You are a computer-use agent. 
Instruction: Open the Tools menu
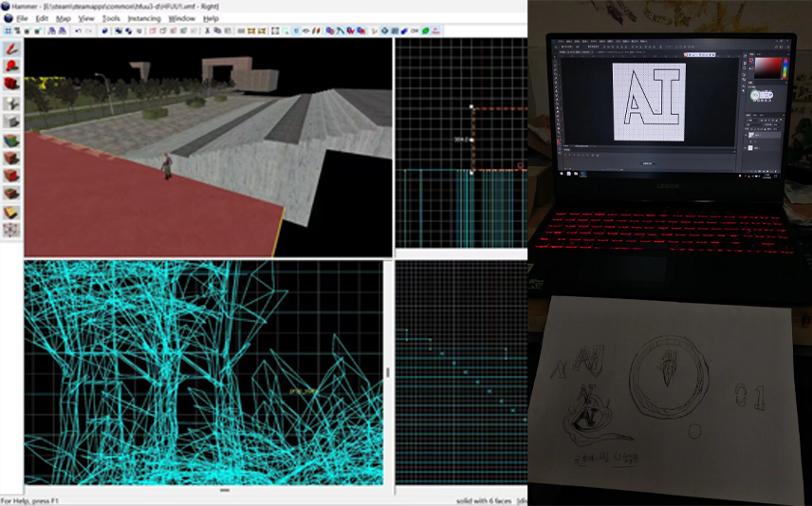[112, 18]
